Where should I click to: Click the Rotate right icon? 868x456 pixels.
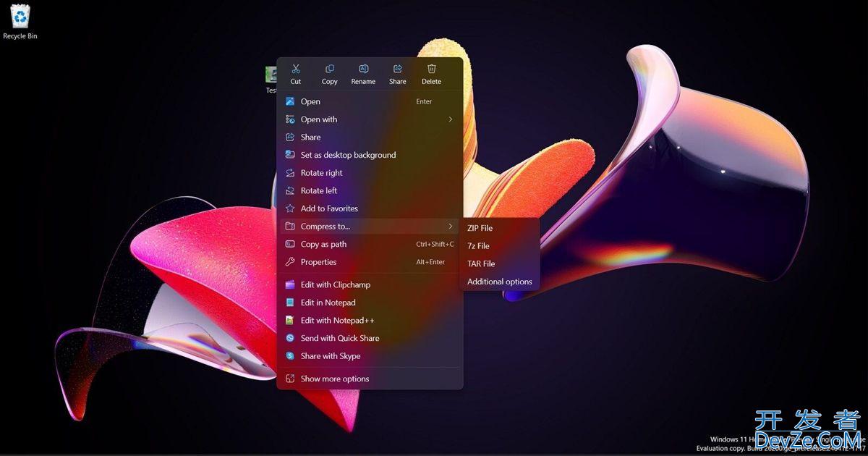290,173
